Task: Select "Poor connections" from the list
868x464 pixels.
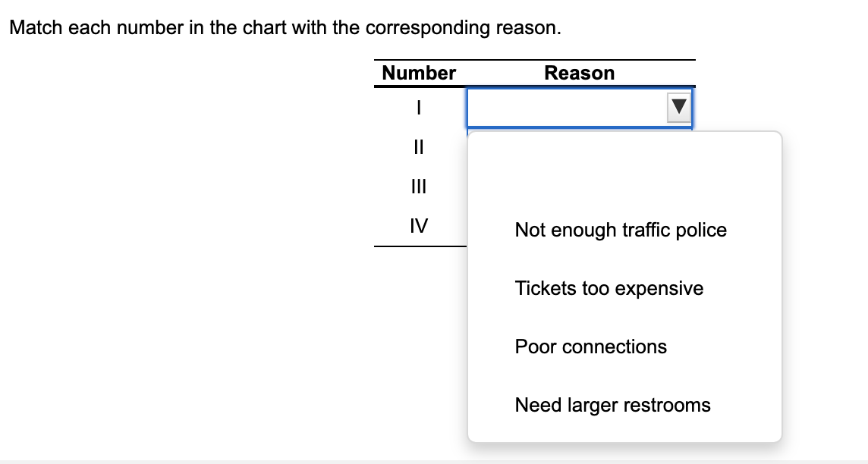Action: 590,346
